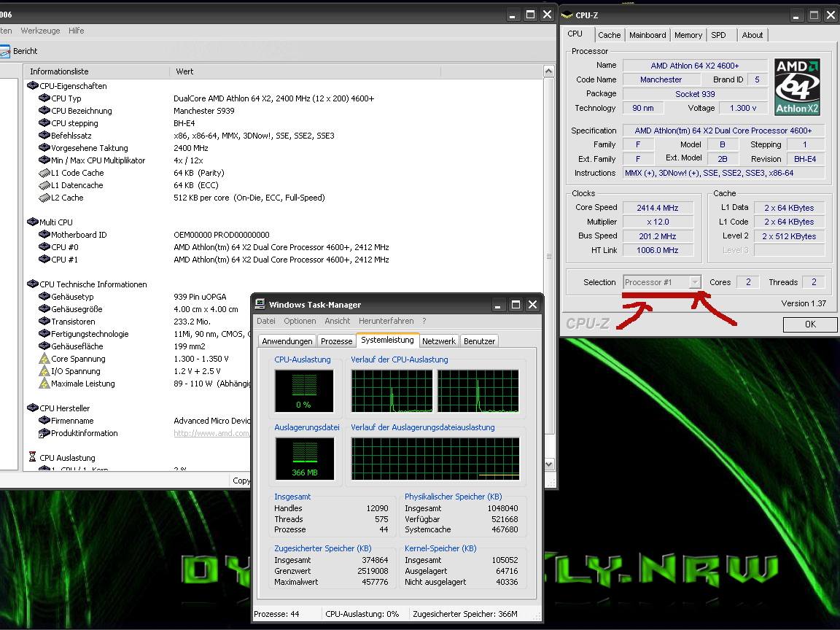
Task: Click the CPU Hersteller group icon
Action: [32, 408]
